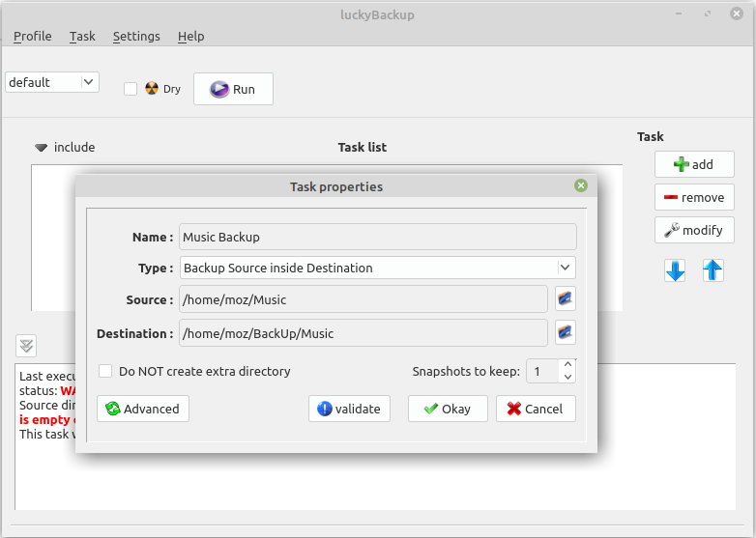Click the remove task button
The image size is (756, 538).
693,197
